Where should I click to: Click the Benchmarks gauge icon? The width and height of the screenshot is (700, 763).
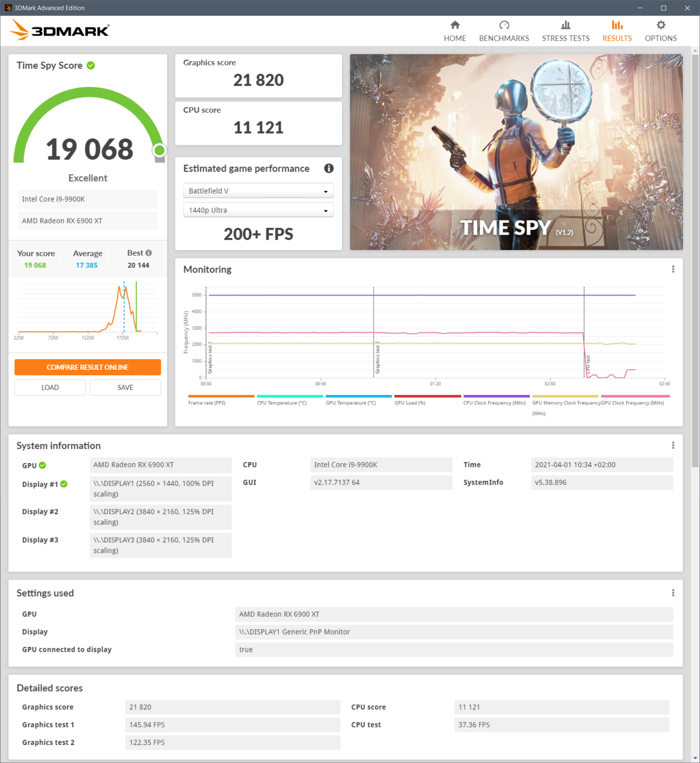(504, 25)
